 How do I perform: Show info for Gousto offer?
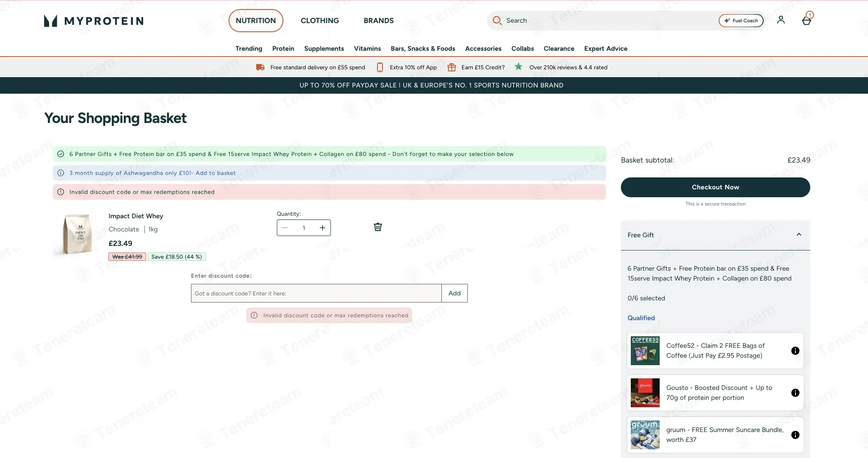coord(795,393)
